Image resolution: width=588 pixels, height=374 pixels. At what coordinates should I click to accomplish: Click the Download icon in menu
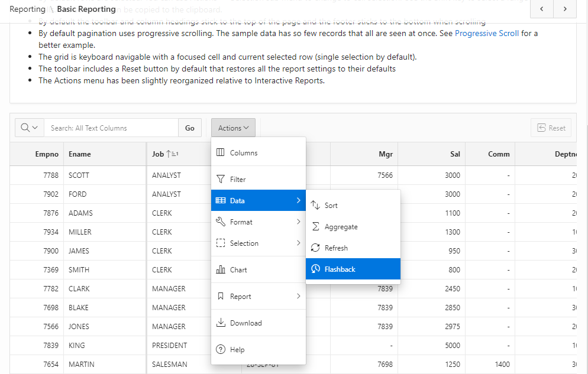click(221, 323)
